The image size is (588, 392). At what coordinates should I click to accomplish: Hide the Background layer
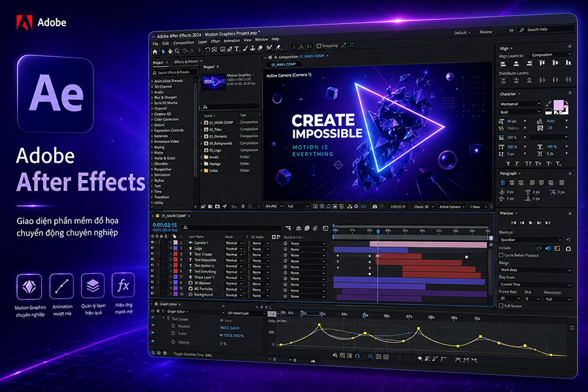pos(152,294)
